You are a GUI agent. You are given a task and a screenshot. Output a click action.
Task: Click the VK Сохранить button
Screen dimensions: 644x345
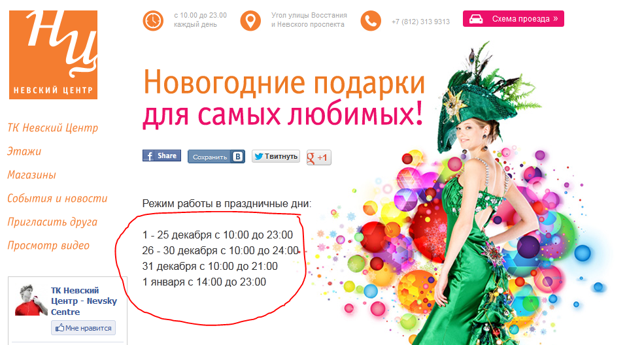pos(216,157)
